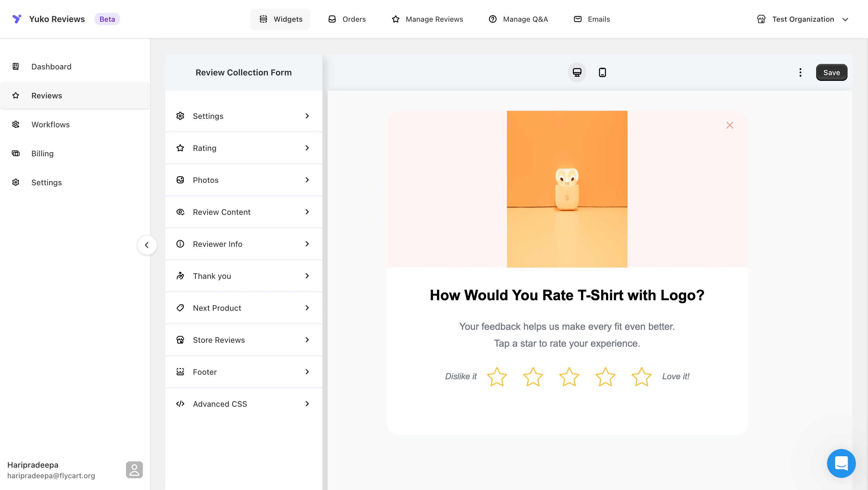This screenshot has height=490, width=868.
Task: Expand the Rating section
Action: click(x=243, y=148)
